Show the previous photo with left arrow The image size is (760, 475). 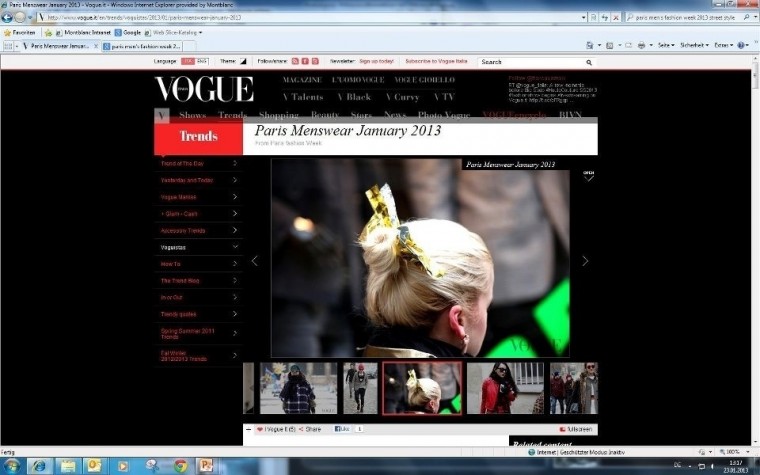pos(255,261)
